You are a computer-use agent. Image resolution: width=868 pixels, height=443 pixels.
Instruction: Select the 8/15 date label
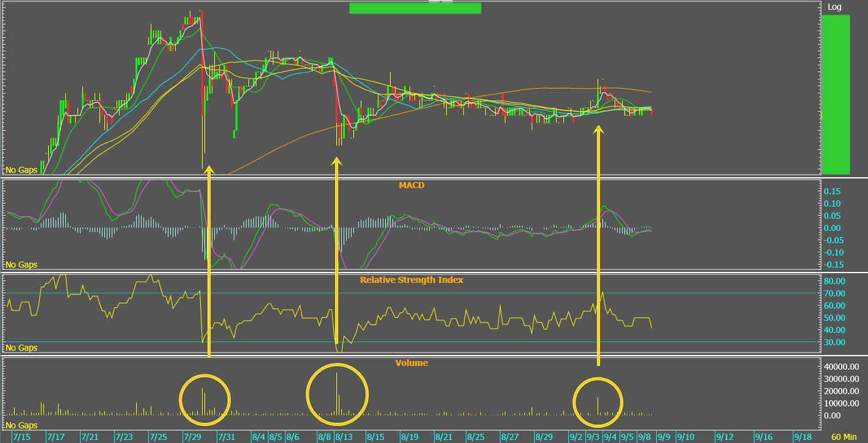(x=375, y=438)
